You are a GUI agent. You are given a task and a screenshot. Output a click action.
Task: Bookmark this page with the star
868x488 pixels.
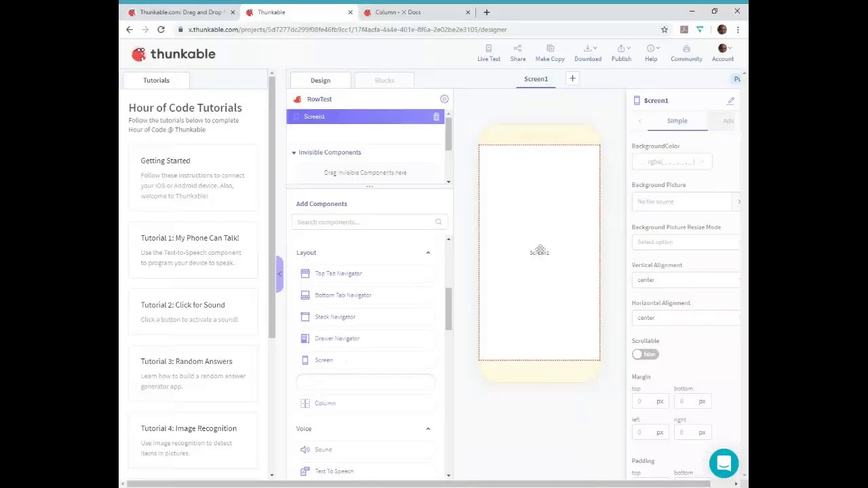665,29
